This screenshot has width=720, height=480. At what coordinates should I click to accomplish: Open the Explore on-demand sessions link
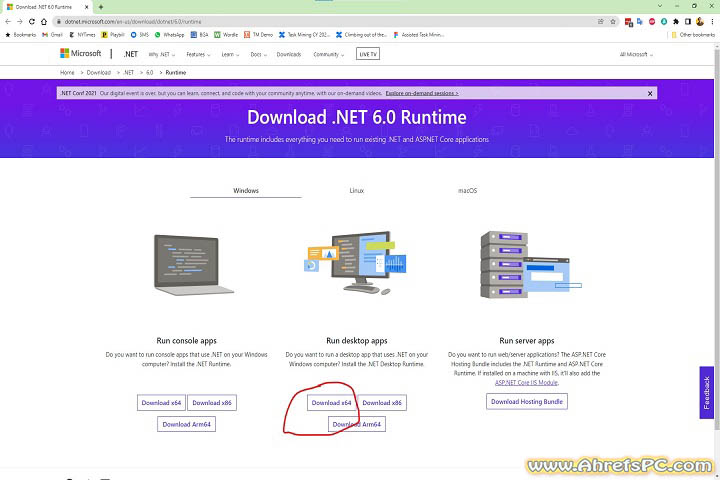coord(422,93)
